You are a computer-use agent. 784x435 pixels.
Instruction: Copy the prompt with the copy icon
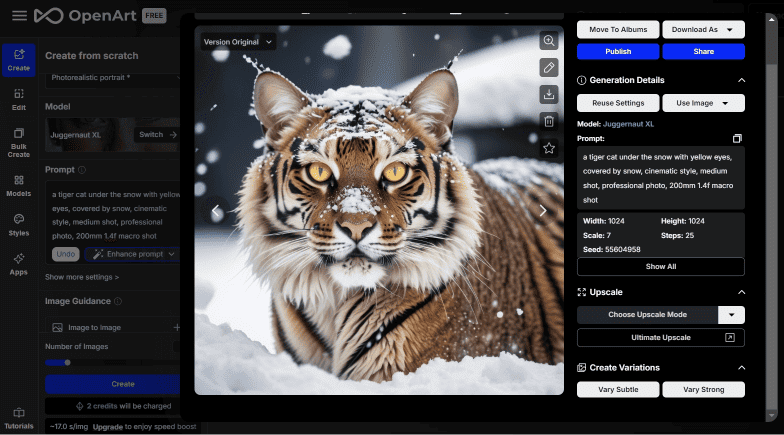click(737, 138)
